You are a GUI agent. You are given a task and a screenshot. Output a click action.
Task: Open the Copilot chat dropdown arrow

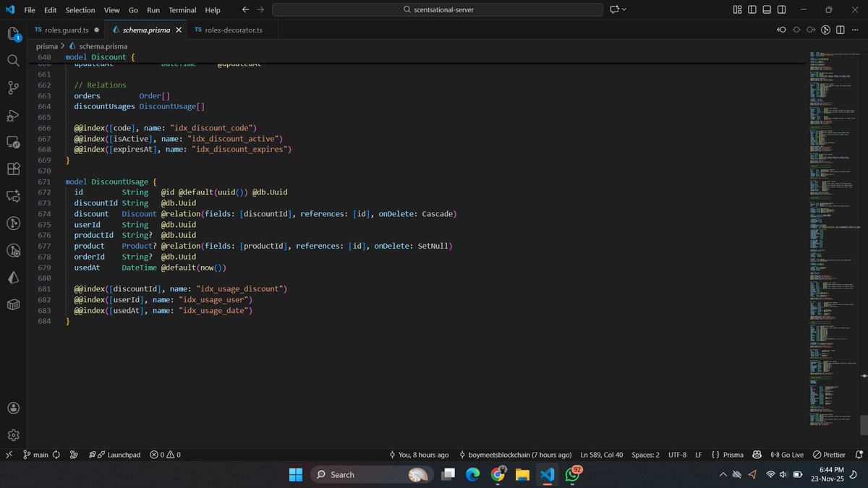[624, 9]
